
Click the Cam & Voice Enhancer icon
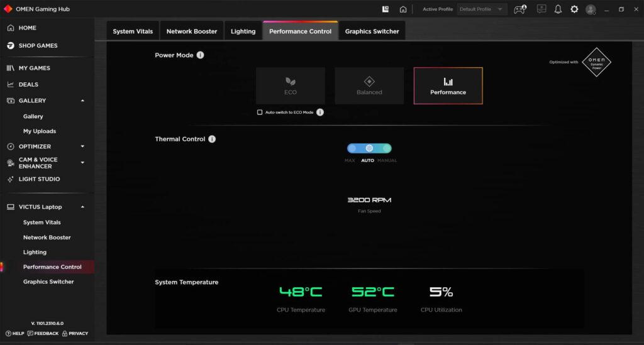pyautogui.click(x=11, y=163)
